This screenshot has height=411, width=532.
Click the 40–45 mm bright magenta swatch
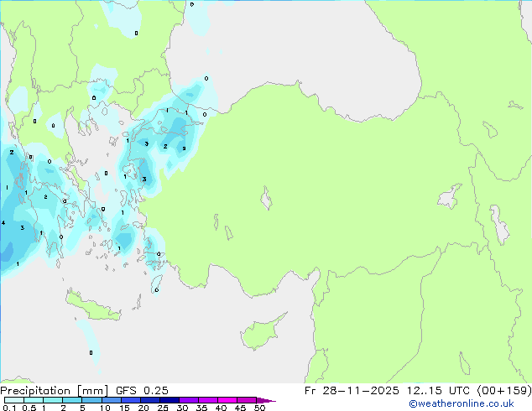[227, 400]
